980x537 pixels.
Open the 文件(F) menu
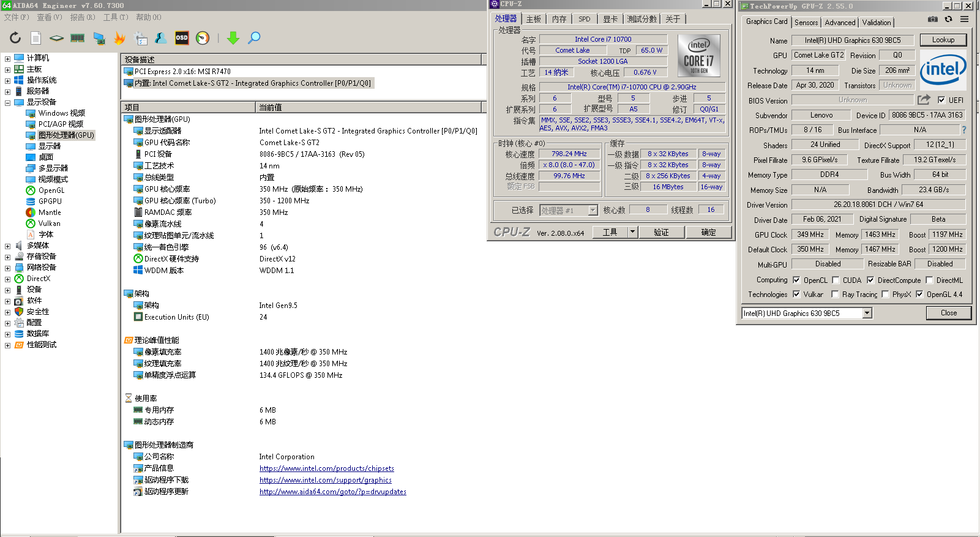click(17, 17)
